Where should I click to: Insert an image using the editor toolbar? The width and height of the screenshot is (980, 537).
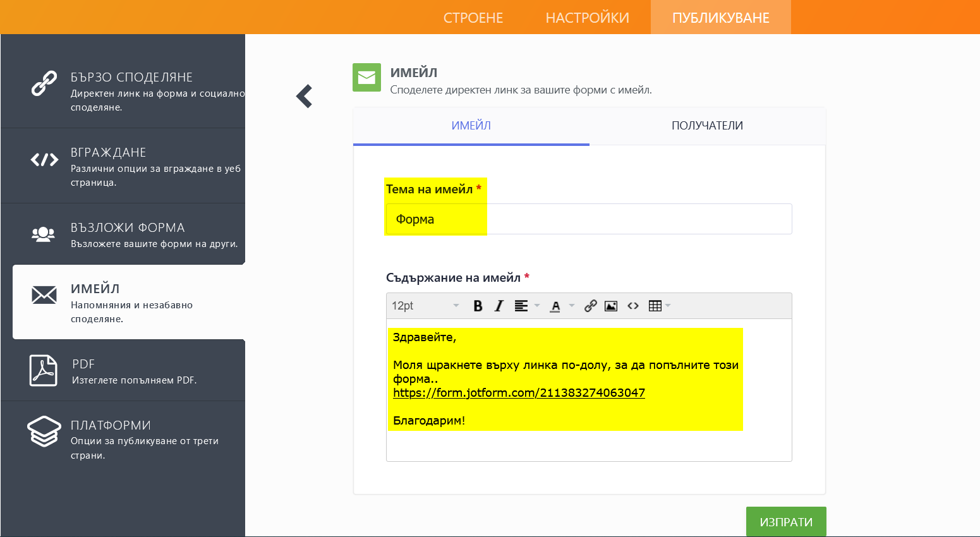click(610, 306)
